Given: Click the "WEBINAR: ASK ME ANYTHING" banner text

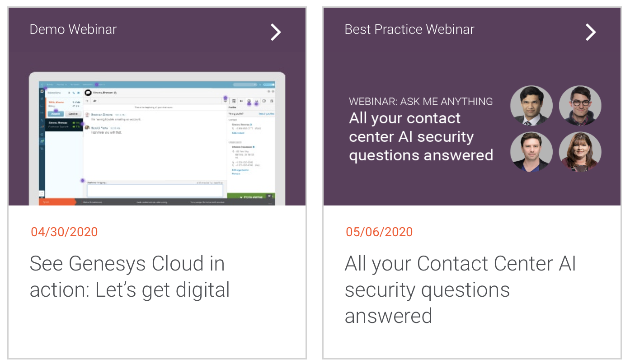Looking at the screenshot, I should [x=421, y=102].
